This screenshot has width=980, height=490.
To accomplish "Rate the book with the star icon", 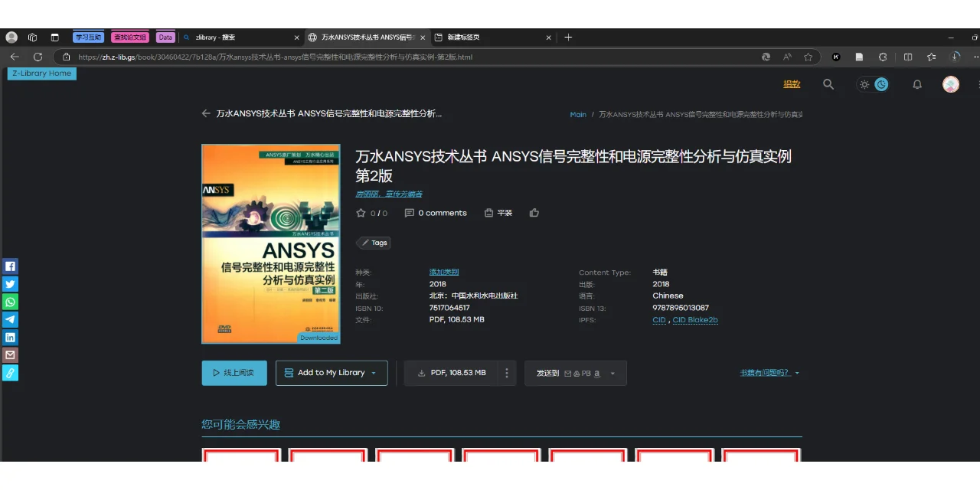I will (x=361, y=213).
